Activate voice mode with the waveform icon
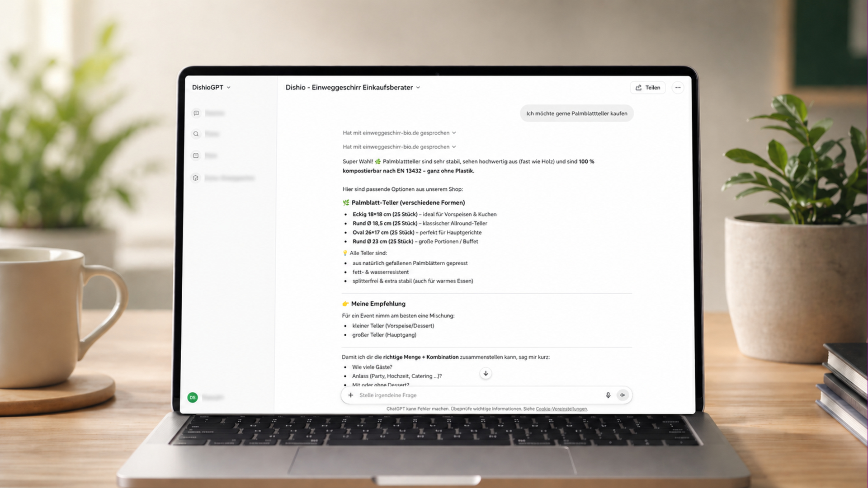The width and height of the screenshot is (868, 488). pos(623,395)
